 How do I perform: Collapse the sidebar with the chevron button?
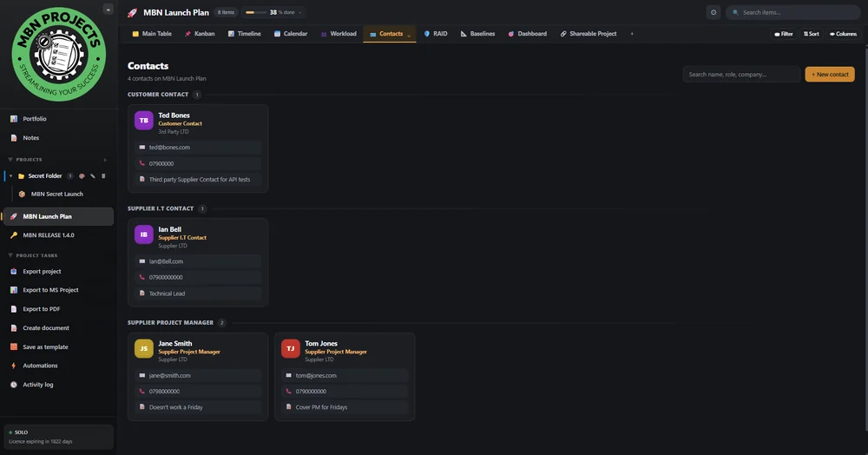(108, 10)
